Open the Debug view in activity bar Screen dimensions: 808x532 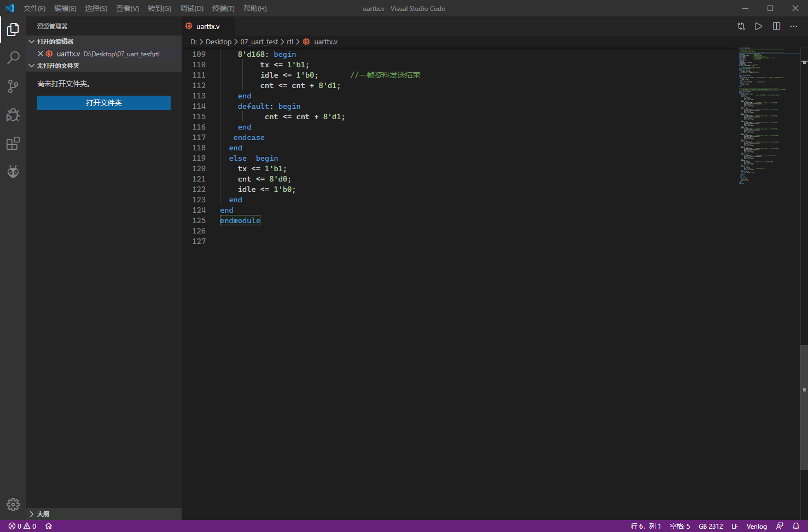(x=13, y=114)
